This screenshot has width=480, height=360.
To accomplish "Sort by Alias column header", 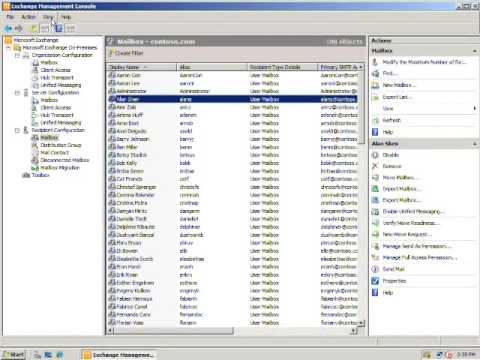I will point(212,67).
